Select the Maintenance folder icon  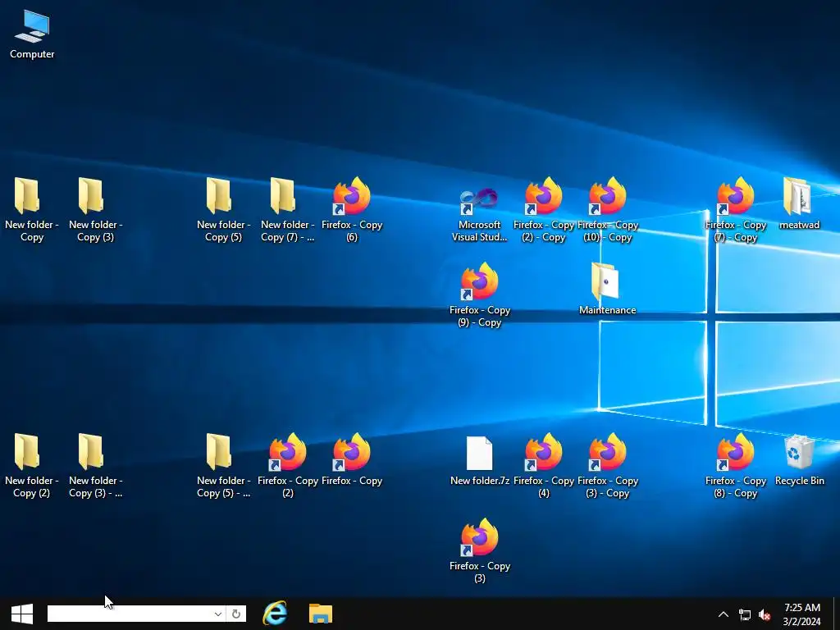click(608, 288)
